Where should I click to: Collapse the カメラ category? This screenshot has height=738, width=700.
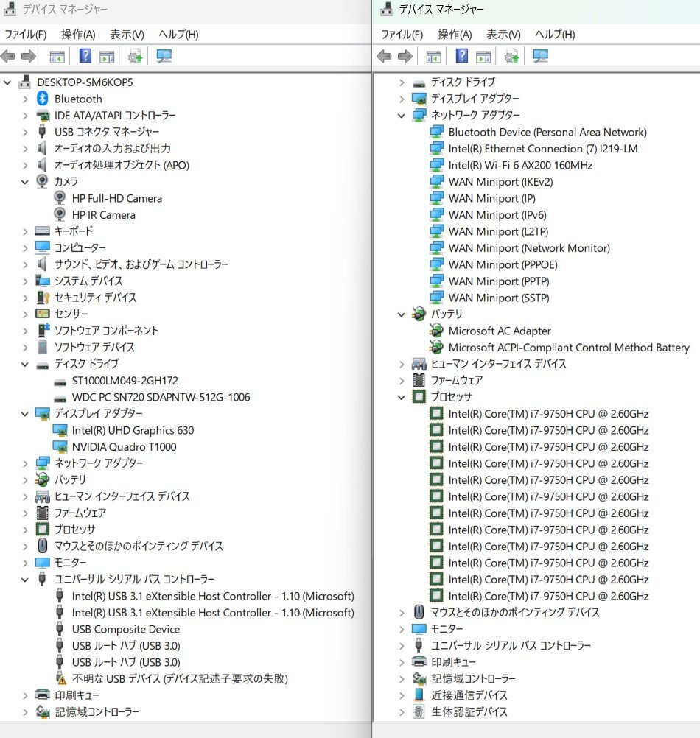click(x=25, y=182)
